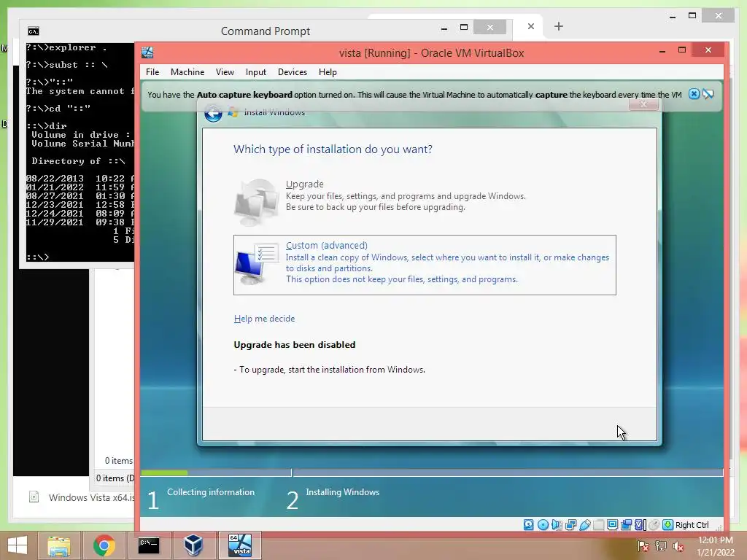Click the don't-show-again icon on notification bar
The width and height of the screenshot is (747, 560).
[708, 94]
